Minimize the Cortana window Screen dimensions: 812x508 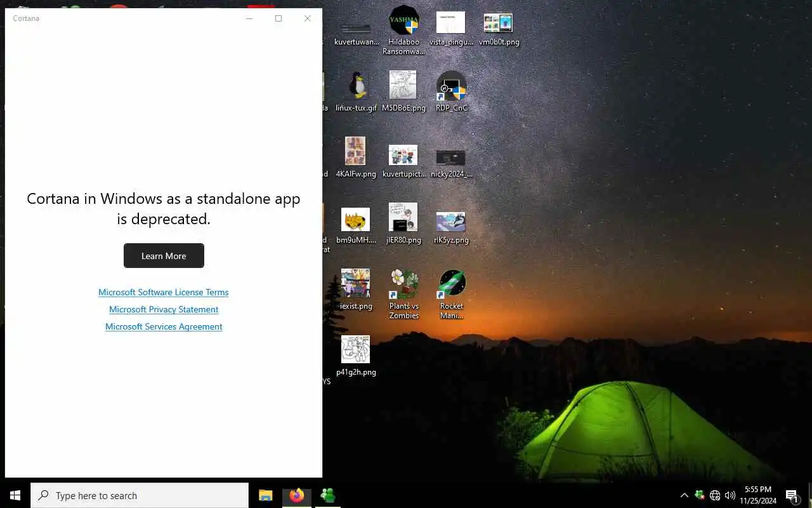pos(249,18)
